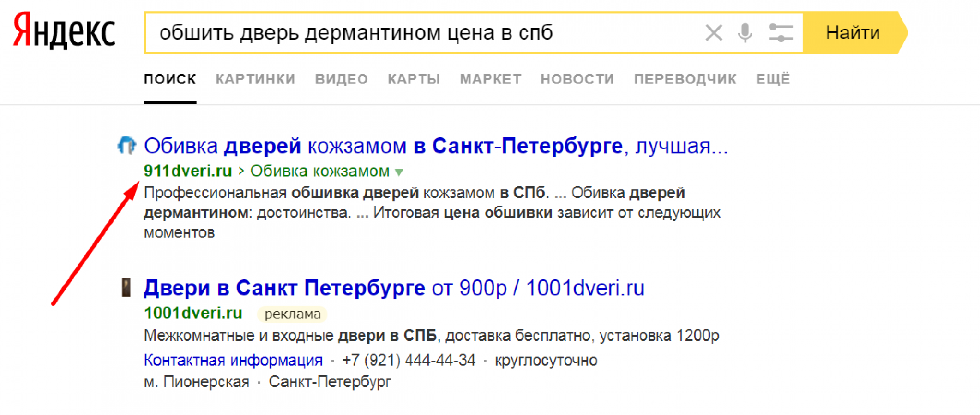Open the green 1001dveri.ru domain link
This screenshot has height=415, width=980.
point(193,313)
